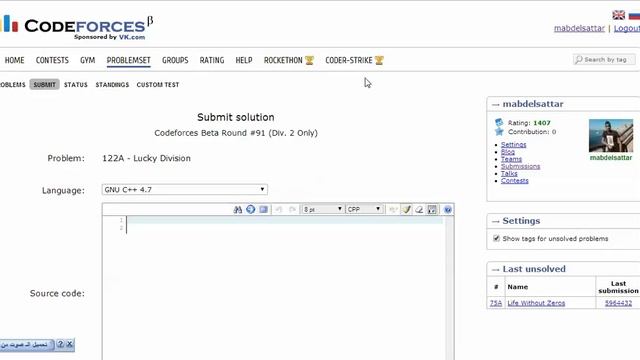Click the mabdelsattar username link at top
Screen dimensions: 640x360
tap(579, 28)
